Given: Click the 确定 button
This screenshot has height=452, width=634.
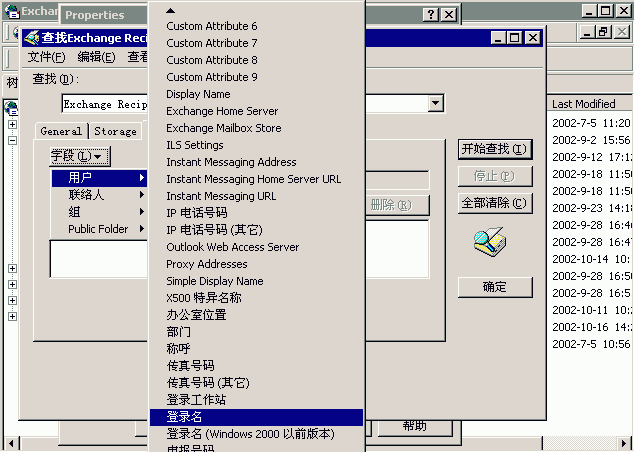Looking at the screenshot, I should (x=494, y=287).
